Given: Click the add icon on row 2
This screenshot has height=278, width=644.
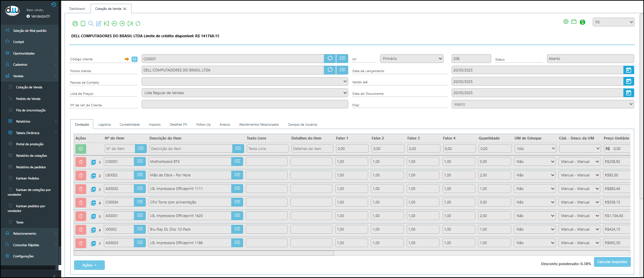Looking at the screenshot, I should tap(93, 176).
